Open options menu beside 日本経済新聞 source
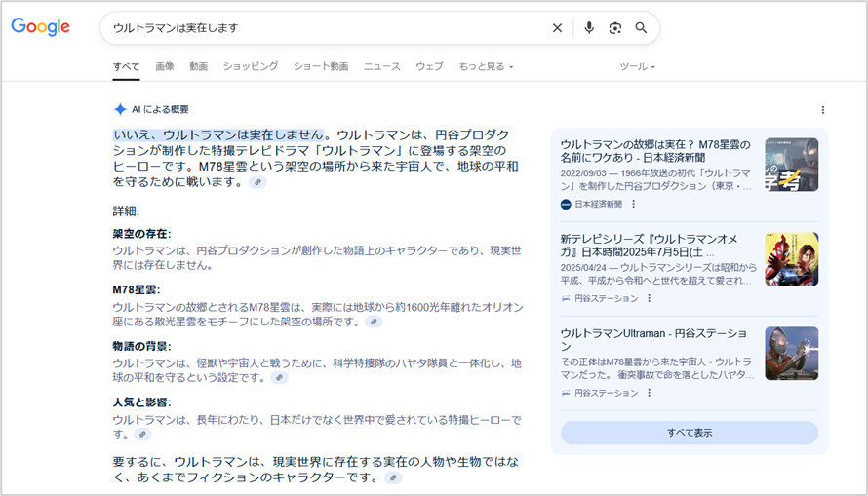Screen dimensions: 868x496 coord(633,204)
